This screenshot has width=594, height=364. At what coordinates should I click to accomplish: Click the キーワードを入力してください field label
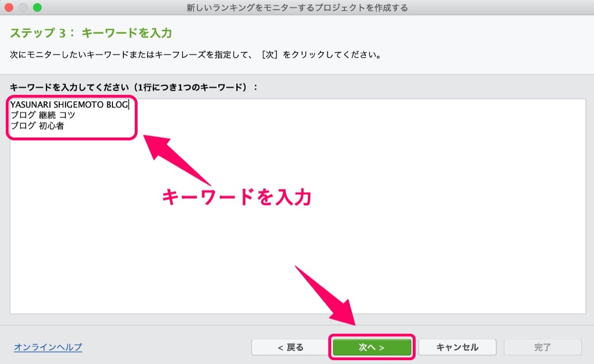(x=134, y=87)
